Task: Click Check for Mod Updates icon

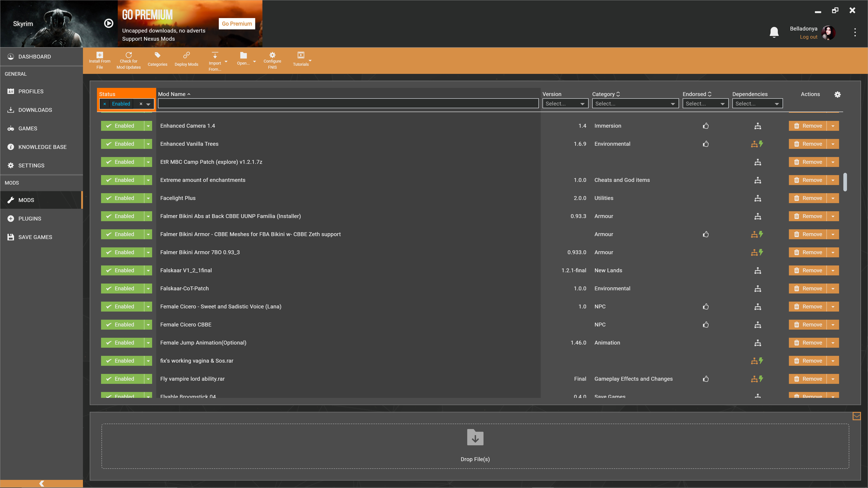Action: (128, 55)
